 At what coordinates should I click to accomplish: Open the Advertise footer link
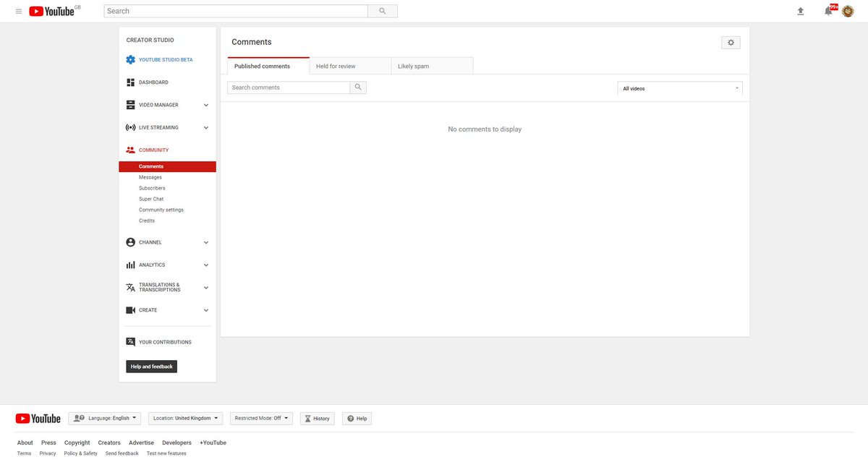click(x=141, y=443)
